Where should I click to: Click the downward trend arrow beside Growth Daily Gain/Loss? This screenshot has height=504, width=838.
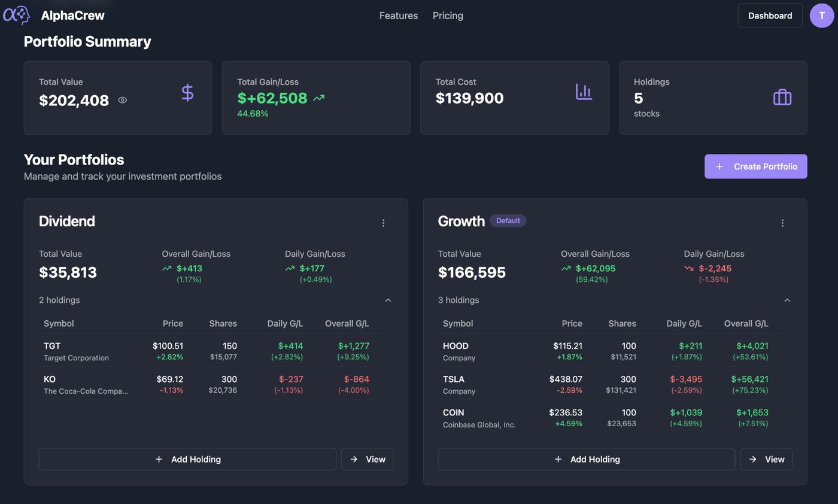click(688, 268)
